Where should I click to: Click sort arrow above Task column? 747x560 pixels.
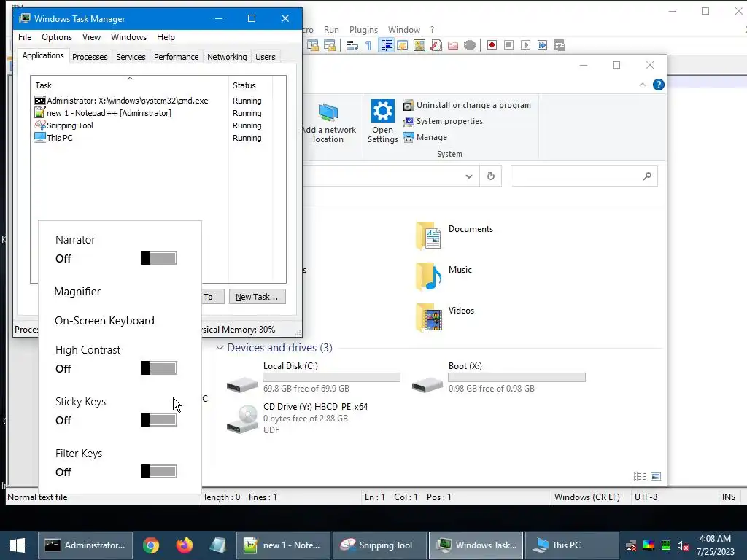[x=130, y=78]
